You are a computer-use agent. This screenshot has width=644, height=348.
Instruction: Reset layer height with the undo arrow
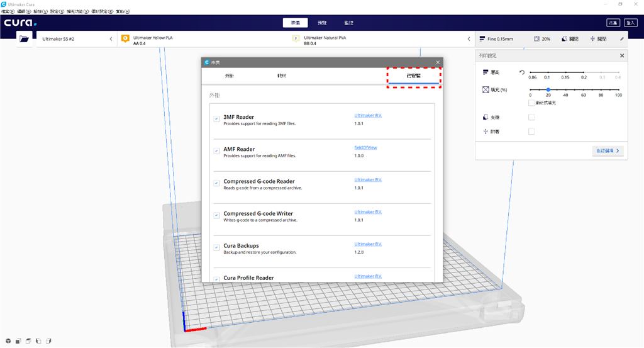point(522,72)
